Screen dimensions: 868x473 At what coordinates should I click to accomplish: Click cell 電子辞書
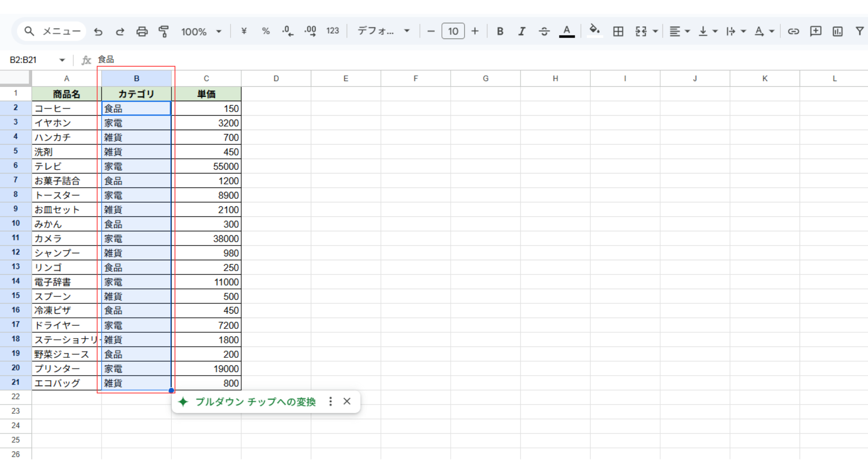(67, 282)
